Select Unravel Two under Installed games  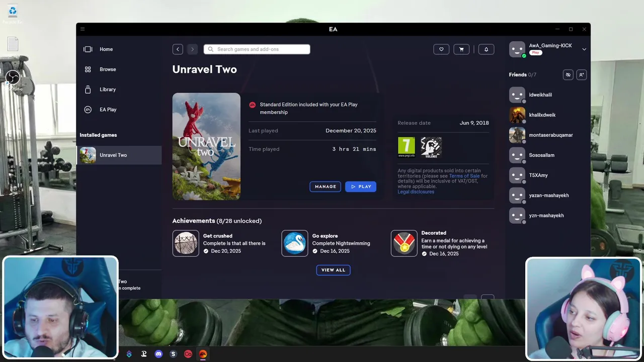click(119, 155)
